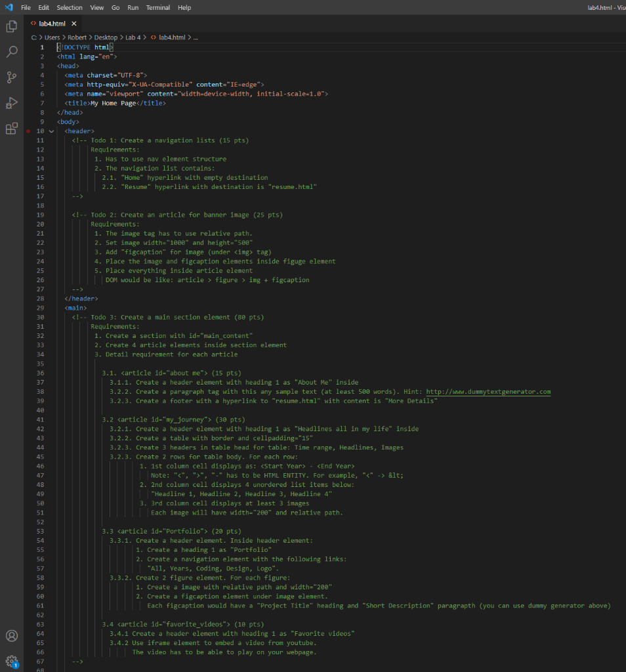Click the Accounts icon in the activity bar
This screenshot has height=672, width=626.
point(10,635)
